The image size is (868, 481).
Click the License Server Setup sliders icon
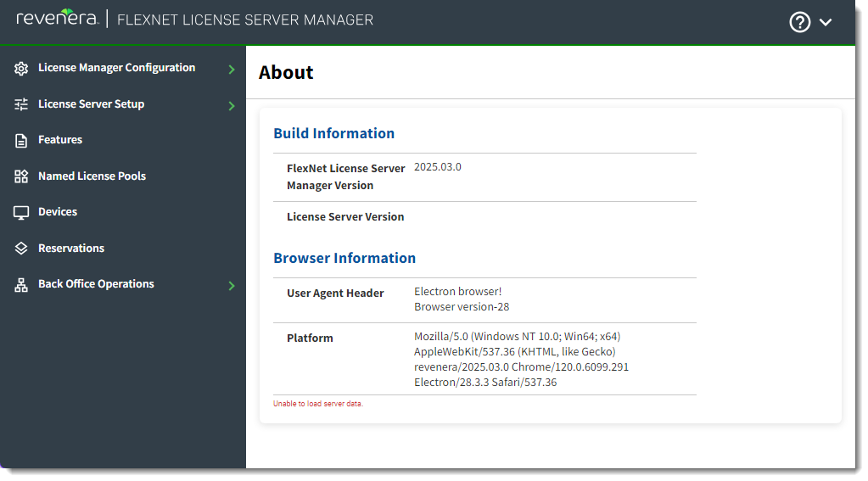[21, 104]
